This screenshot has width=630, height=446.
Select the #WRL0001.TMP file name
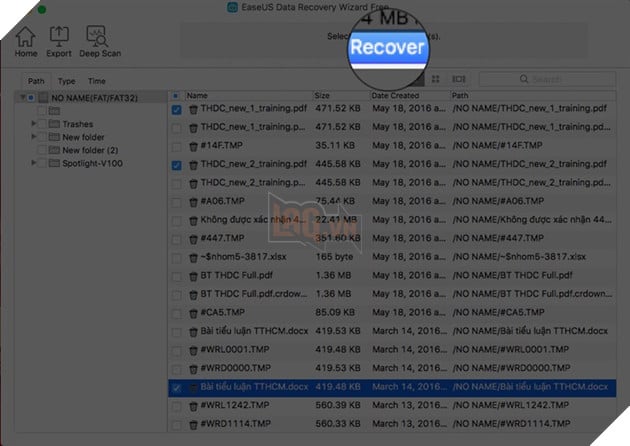pyautogui.click(x=235, y=350)
